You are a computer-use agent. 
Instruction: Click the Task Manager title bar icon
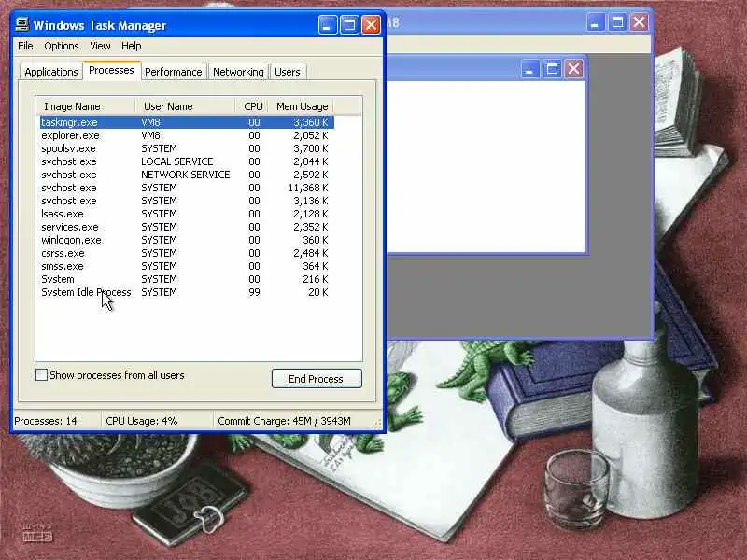coord(21,24)
